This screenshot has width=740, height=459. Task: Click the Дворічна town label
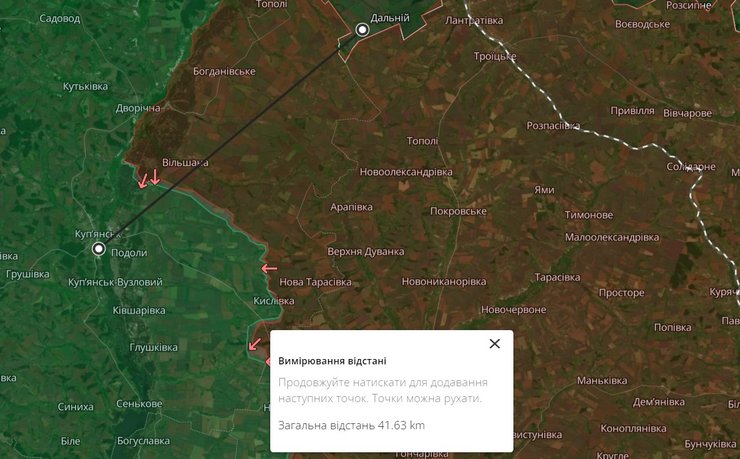tap(138, 108)
